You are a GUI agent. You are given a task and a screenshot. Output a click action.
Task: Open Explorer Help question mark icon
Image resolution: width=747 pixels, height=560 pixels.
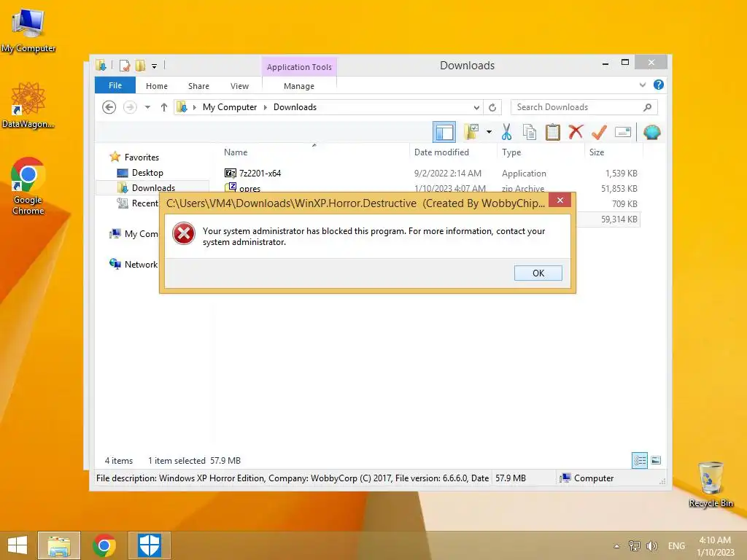point(659,85)
